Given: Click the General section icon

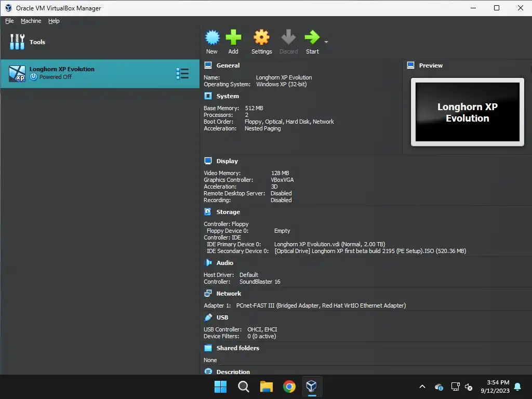Looking at the screenshot, I should tap(208, 65).
